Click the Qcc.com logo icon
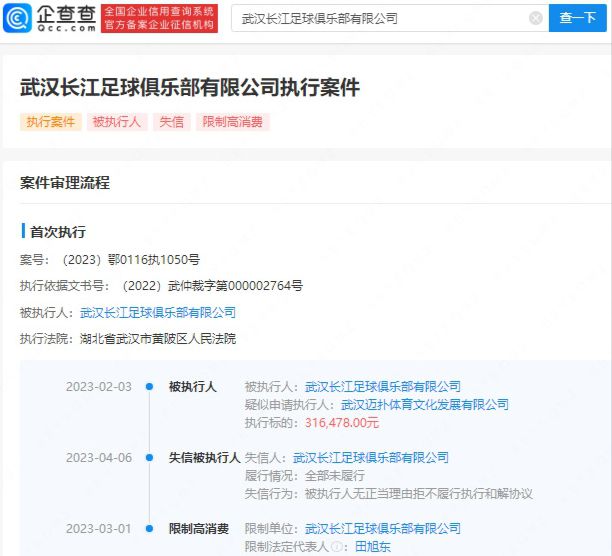Screen dimensions: 612x556 click(17, 18)
